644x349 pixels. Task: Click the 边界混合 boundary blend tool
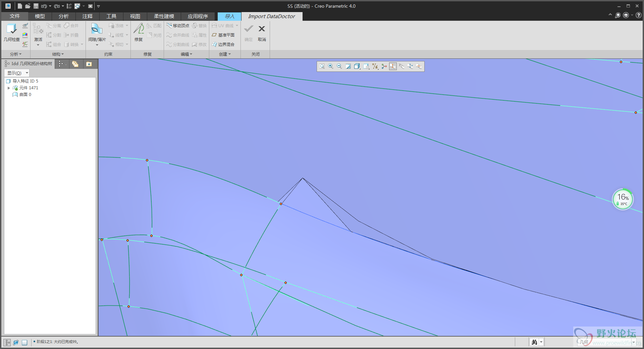[x=223, y=44]
